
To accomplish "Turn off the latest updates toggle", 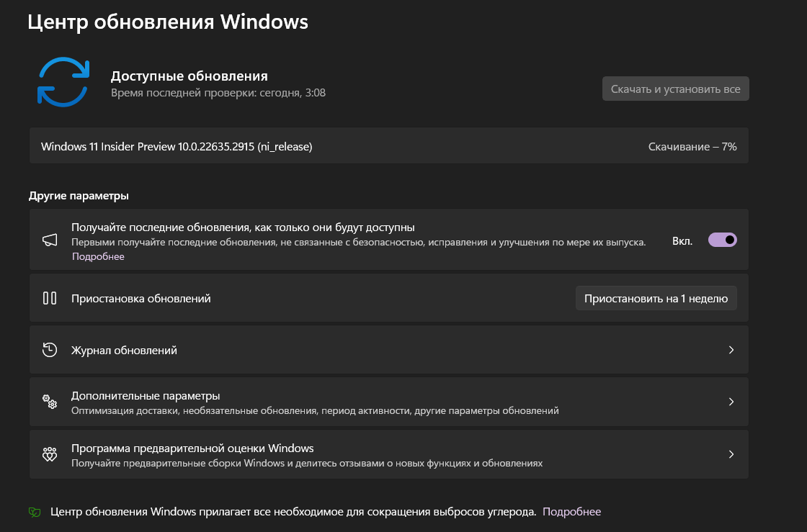I will pos(723,240).
